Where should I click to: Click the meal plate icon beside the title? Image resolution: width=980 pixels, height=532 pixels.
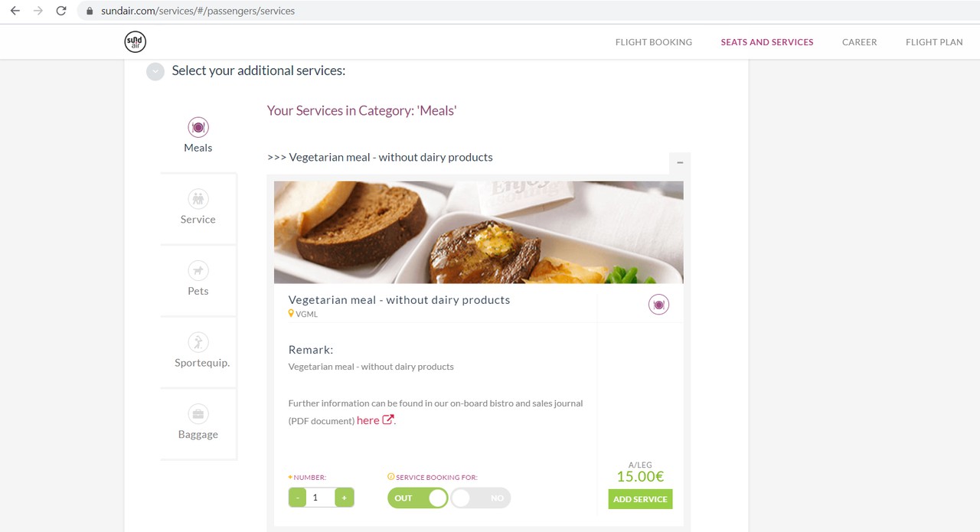658,305
